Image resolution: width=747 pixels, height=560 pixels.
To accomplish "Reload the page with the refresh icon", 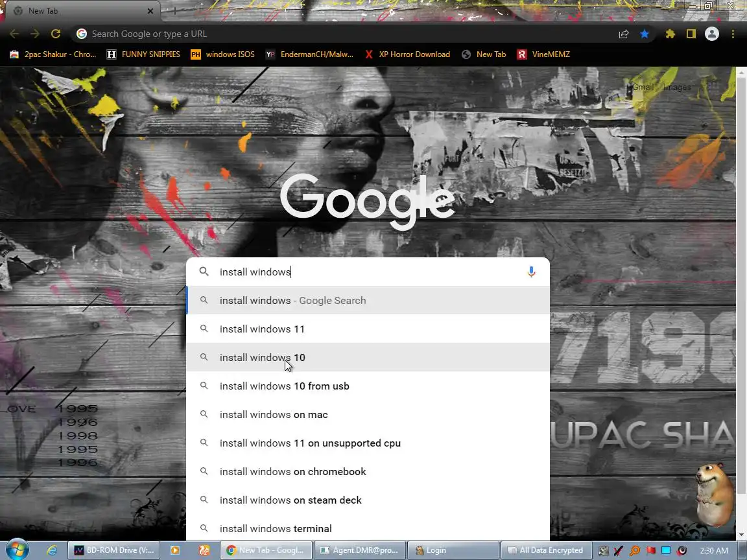I will tap(56, 34).
